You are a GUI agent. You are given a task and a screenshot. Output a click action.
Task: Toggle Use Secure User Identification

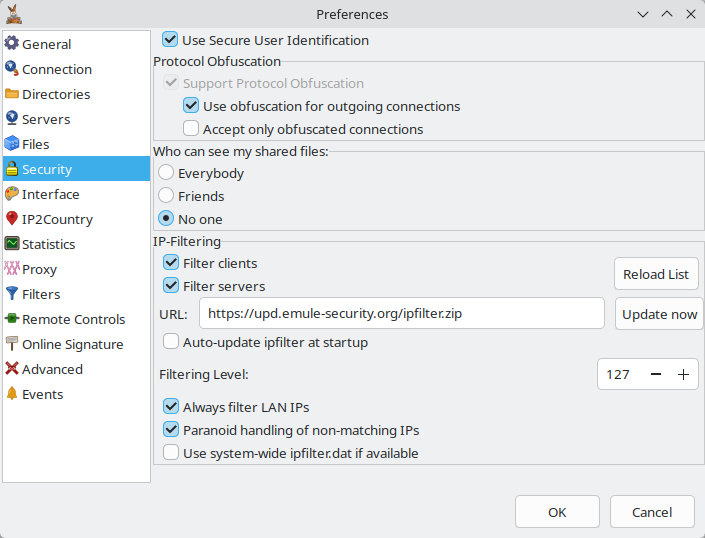coord(170,40)
